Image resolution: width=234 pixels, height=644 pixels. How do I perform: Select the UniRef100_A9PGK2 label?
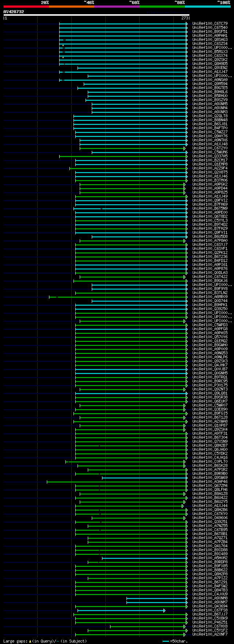point(210,184)
